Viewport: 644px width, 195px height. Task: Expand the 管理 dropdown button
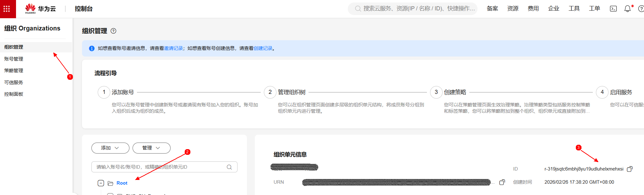pos(151,148)
